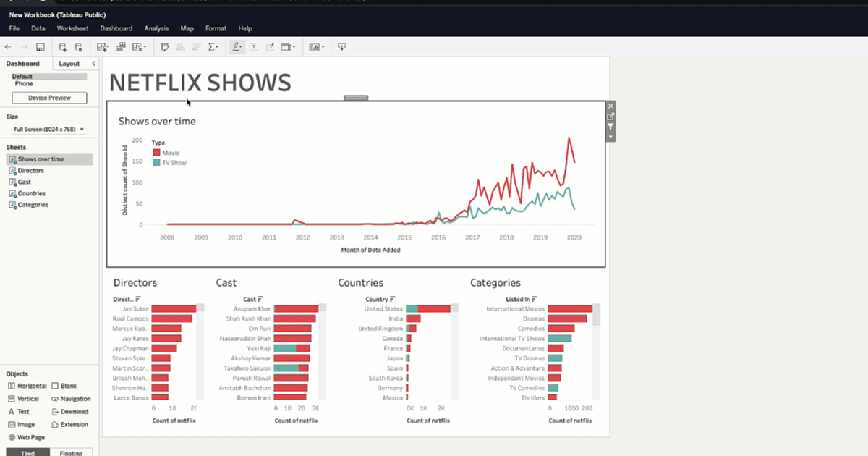This screenshot has width=868, height=456.
Task: Click the Pause Auto Updates icon
Action: (x=79, y=47)
